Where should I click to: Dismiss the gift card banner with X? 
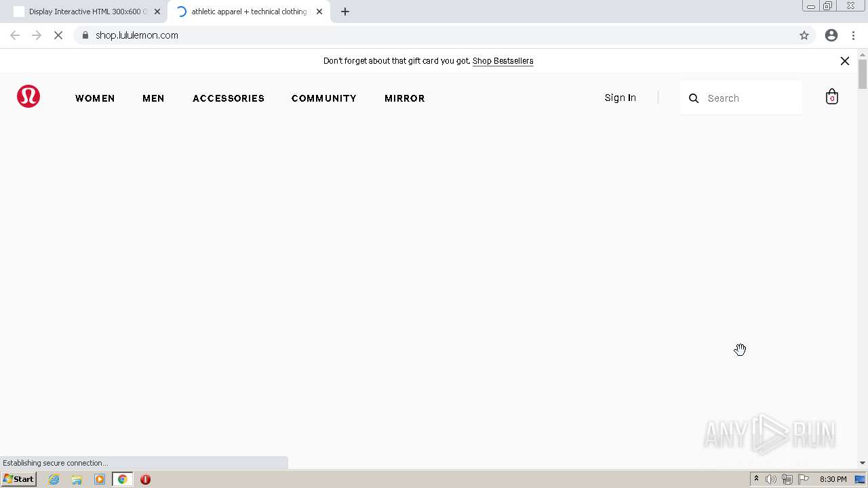[845, 61]
